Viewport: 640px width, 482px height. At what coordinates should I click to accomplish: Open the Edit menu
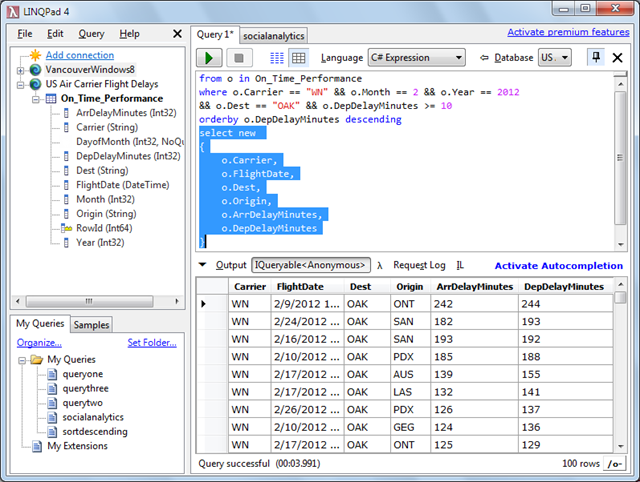click(55, 34)
